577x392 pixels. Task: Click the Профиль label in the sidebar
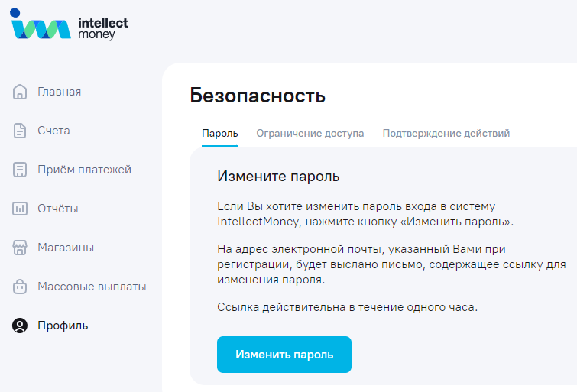(63, 326)
